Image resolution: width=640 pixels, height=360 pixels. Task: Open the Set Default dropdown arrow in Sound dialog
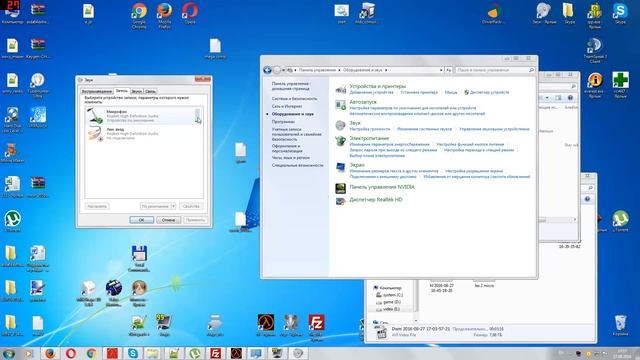tap(173, 206)
